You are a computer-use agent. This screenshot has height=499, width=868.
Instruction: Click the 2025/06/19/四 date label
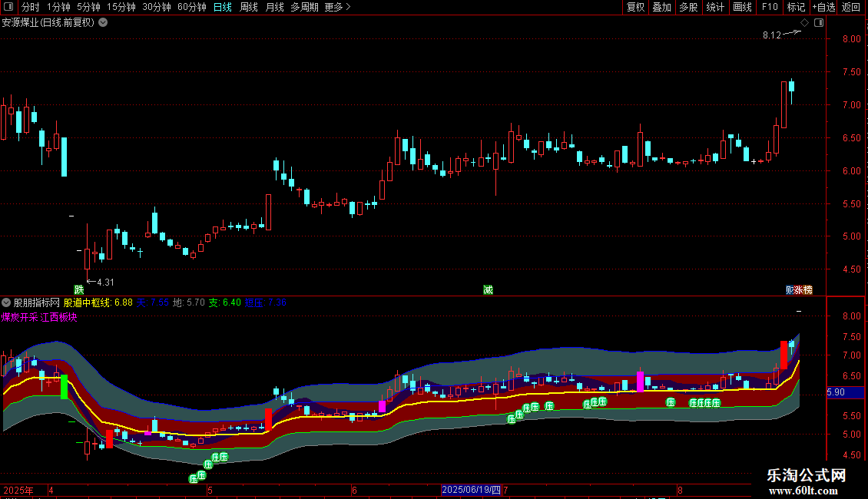click(x=471, y=490)
